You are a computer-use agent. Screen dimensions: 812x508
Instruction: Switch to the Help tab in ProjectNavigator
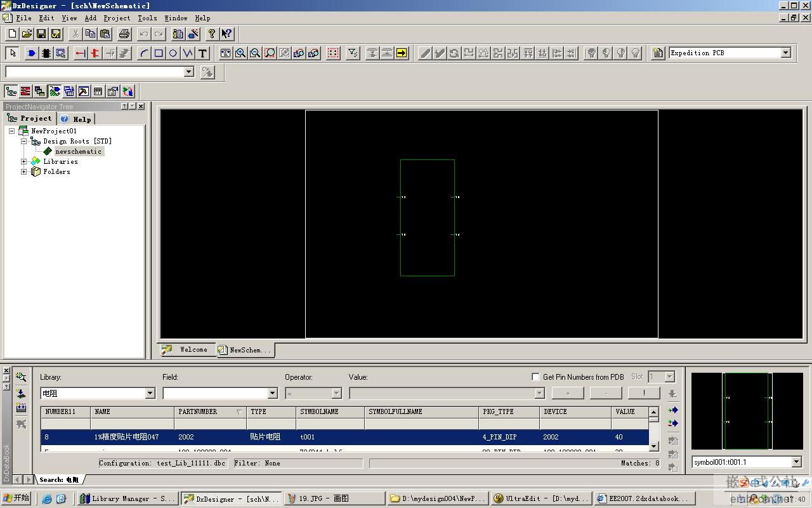tap(76, 119)
